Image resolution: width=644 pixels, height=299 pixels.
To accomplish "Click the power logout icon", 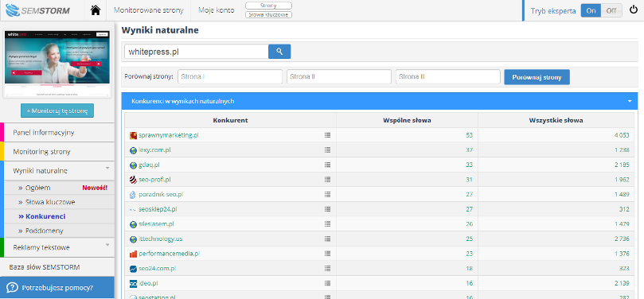I will [x=634, y=10].
